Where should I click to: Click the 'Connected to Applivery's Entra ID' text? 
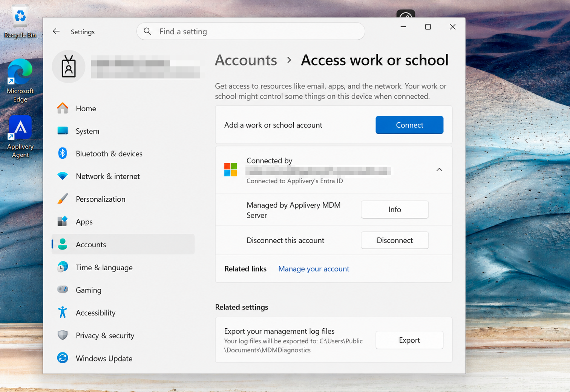[295, 181]
